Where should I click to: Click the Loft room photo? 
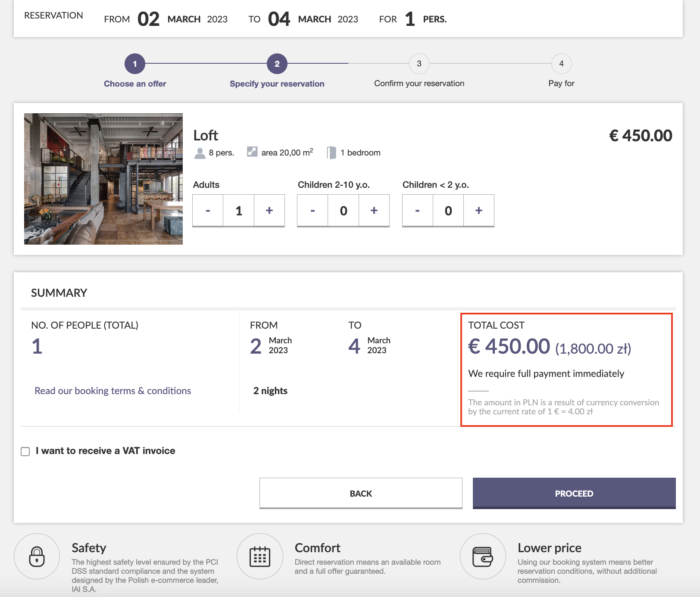103,179
